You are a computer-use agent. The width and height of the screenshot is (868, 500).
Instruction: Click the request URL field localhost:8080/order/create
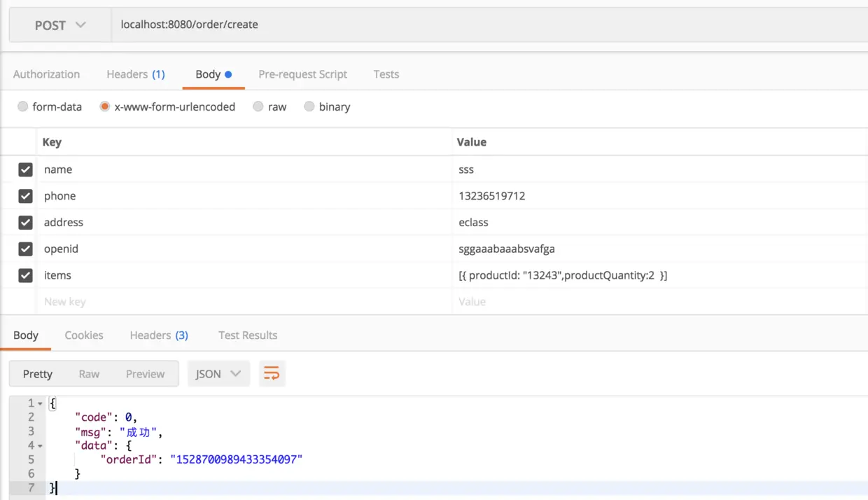(489, 25)
